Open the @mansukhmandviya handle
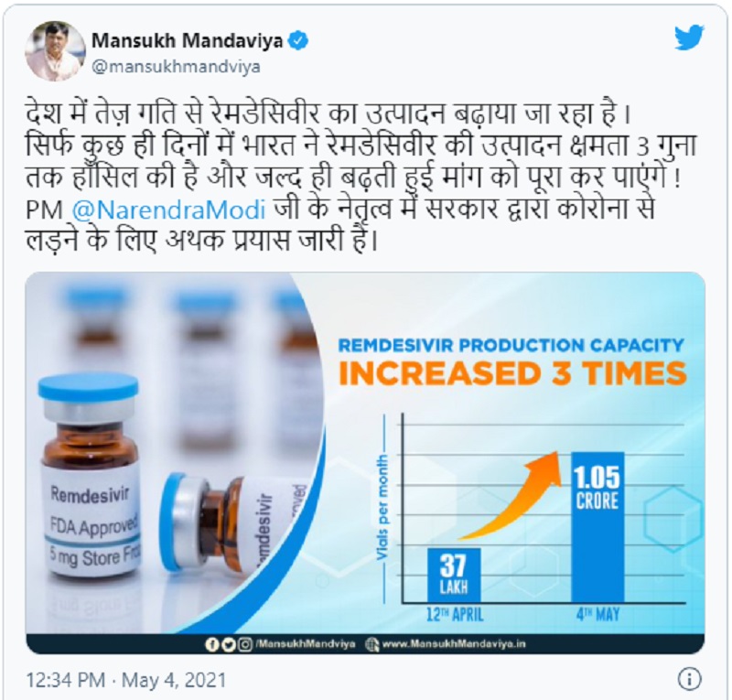This screenshot has width=732, height=700. tap(176, 67)
